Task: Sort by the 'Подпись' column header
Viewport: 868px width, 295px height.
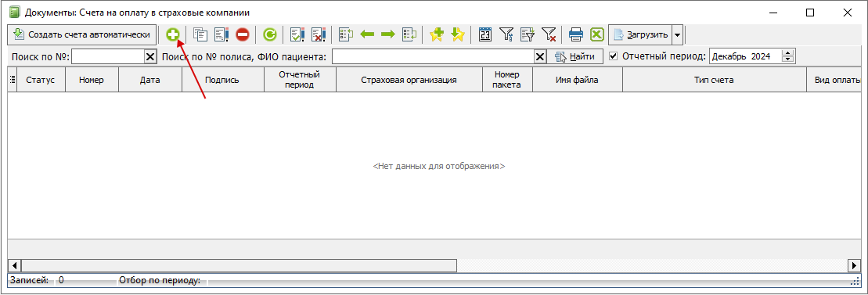Action: 222,80
